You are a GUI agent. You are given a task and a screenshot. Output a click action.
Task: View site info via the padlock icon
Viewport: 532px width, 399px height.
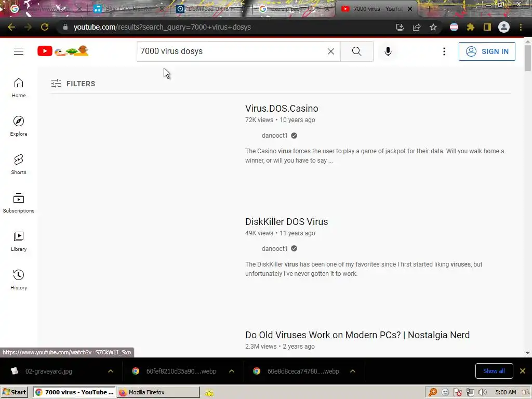(x=65, y=27)
